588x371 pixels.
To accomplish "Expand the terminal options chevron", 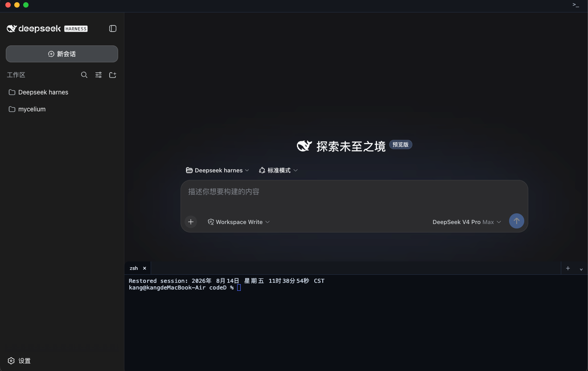I will (x=581, y=269).
